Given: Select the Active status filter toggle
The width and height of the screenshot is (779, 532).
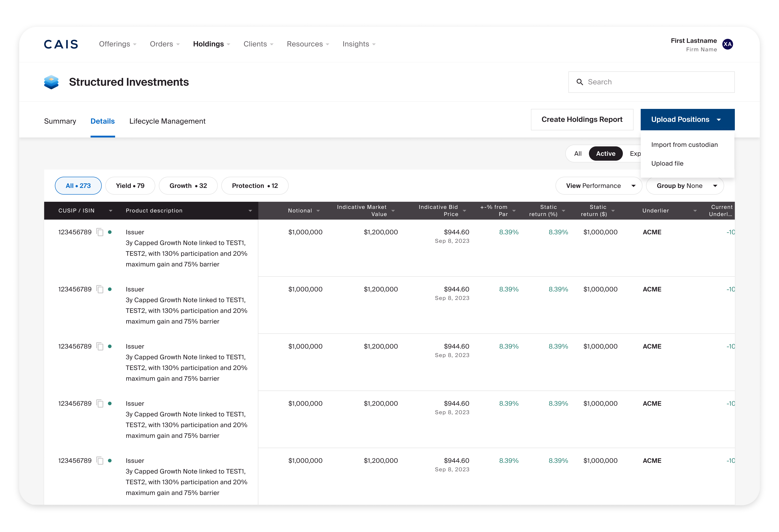Looking at the screenshot, I should [x=605, y=154].
